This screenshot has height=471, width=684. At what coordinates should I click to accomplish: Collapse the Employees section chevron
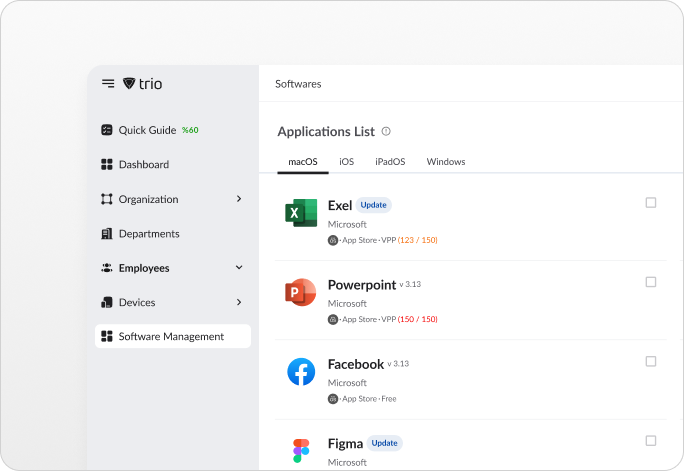point(239,267)
